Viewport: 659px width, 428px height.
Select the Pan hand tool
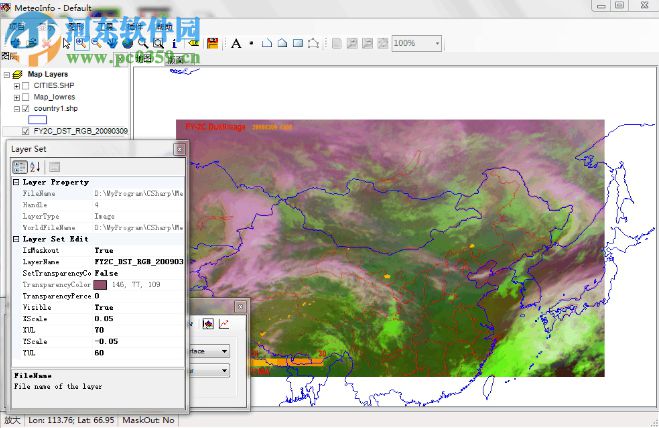112,43
